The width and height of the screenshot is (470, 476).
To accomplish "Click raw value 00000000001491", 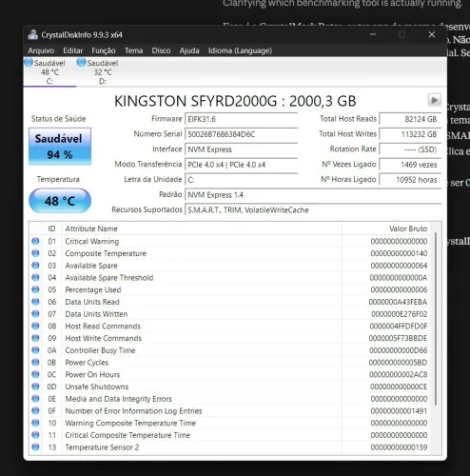I will 399,410.
